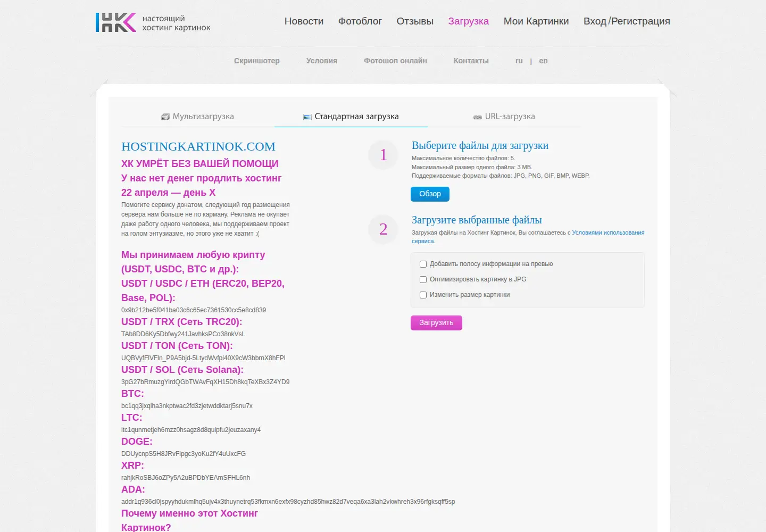This screenshot has height=532, width=766.
Task: Select Стандартная загрузка tab
Action: tap(351, 117)
